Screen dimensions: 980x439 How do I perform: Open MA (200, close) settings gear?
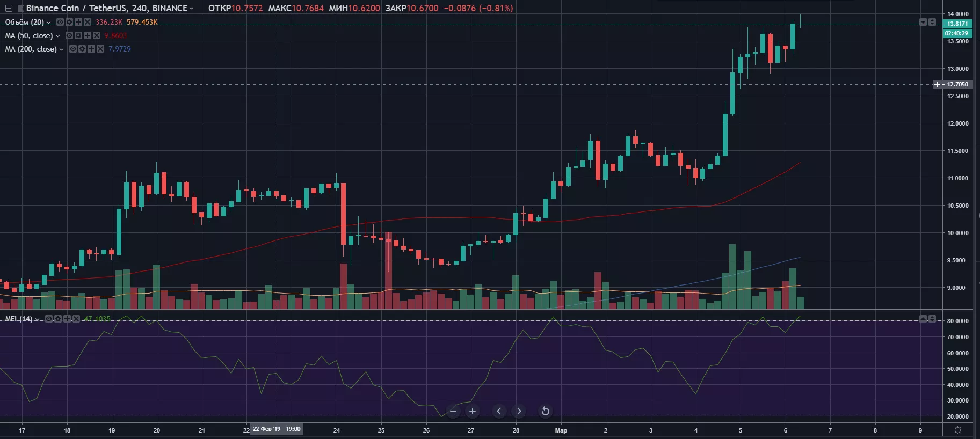[x=82, y=49]
